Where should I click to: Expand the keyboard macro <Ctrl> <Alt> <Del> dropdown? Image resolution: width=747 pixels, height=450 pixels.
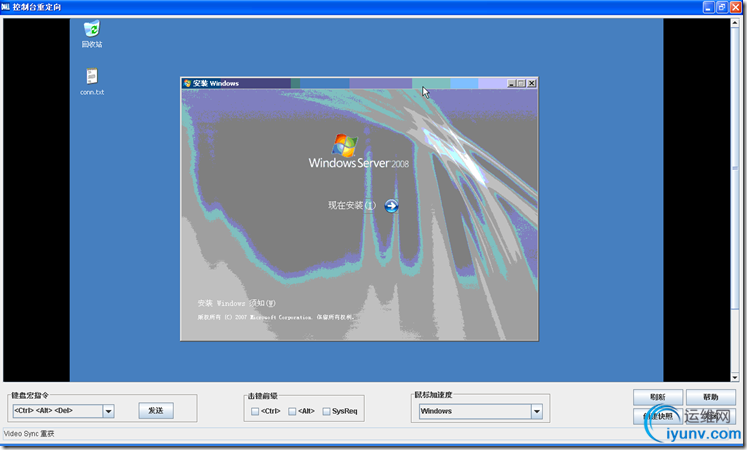(109, 411)
